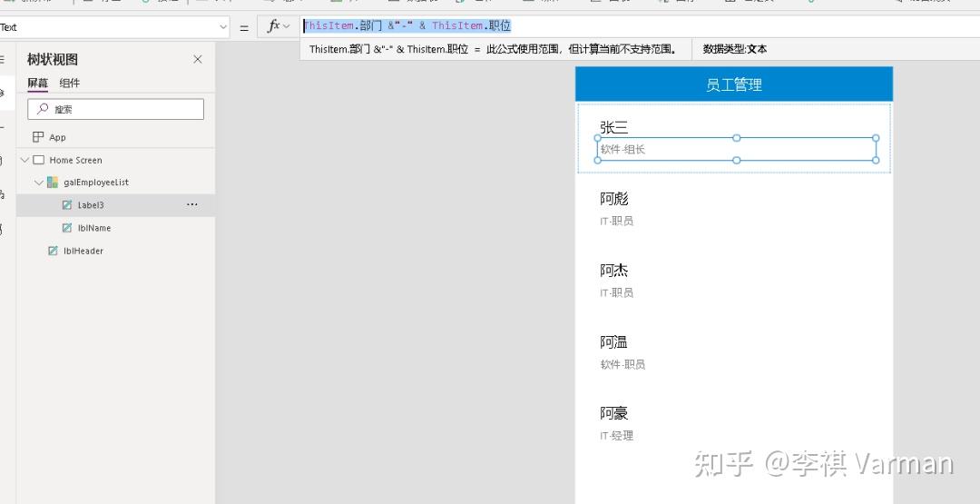Screen dimensions: 980x504
Task: Click the search magnifier icon
Action: [43, 109]
